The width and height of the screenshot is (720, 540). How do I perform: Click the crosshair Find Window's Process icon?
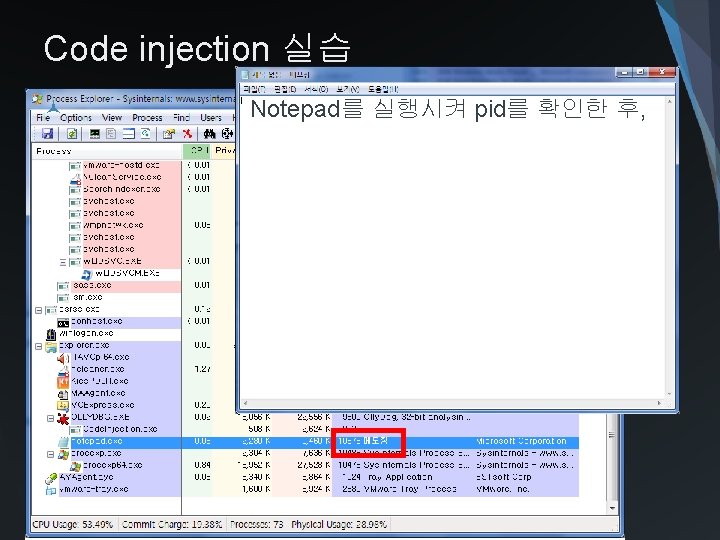coord(227,134)
